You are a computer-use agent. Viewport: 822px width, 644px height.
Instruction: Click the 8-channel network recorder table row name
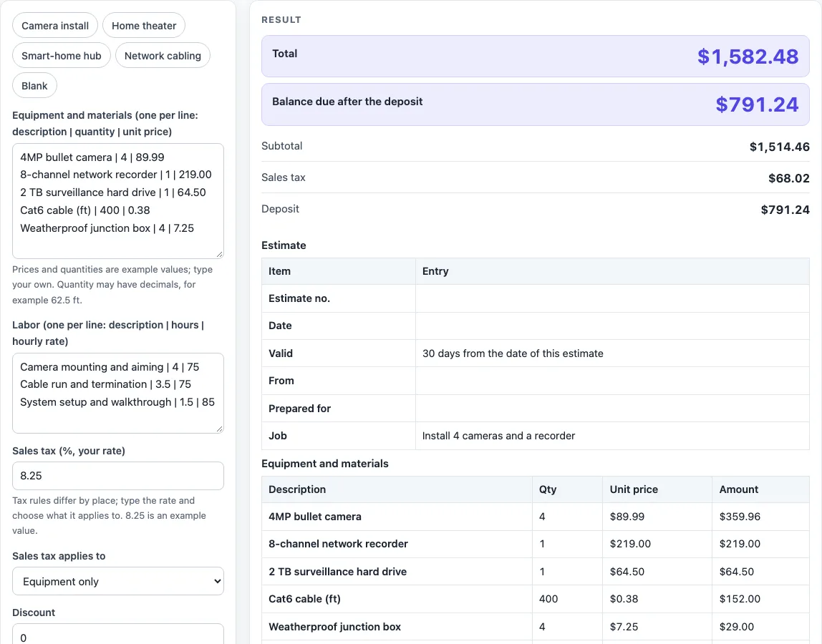[338, 544]
